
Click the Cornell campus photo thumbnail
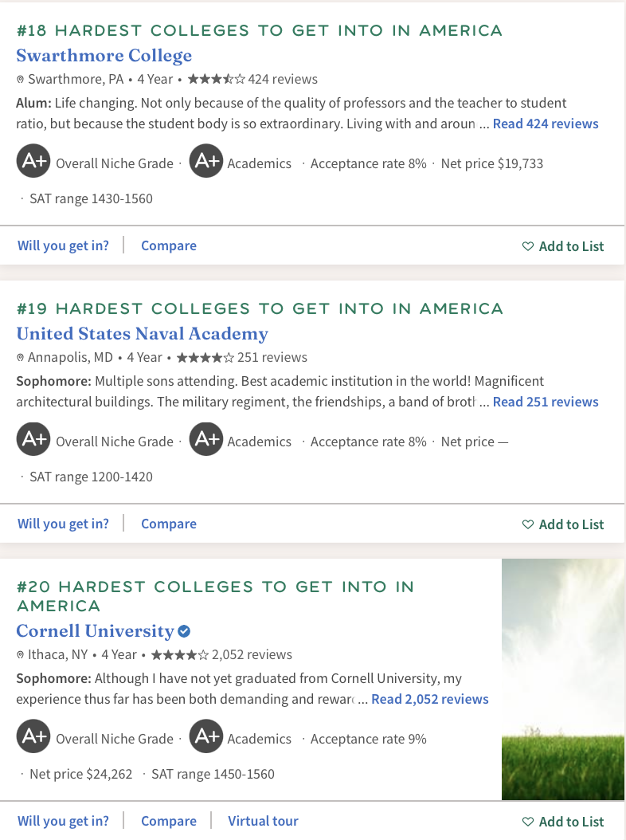pos(563,679)
